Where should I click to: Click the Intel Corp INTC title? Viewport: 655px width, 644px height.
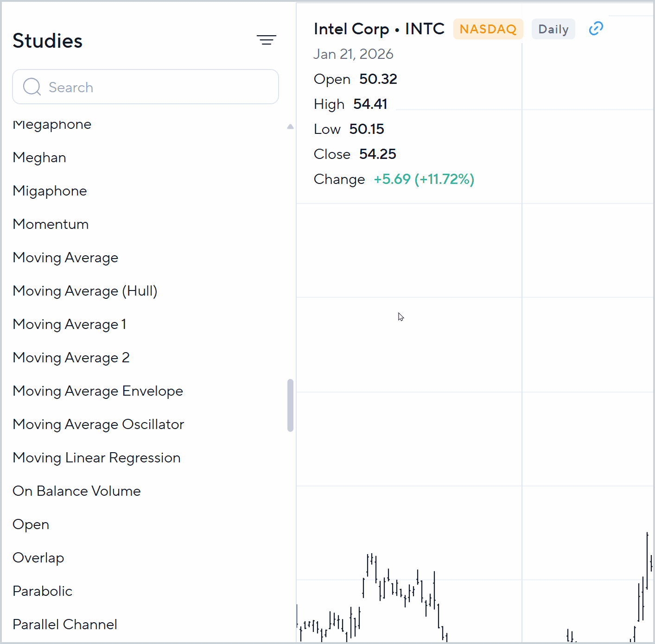pos(379,29)
